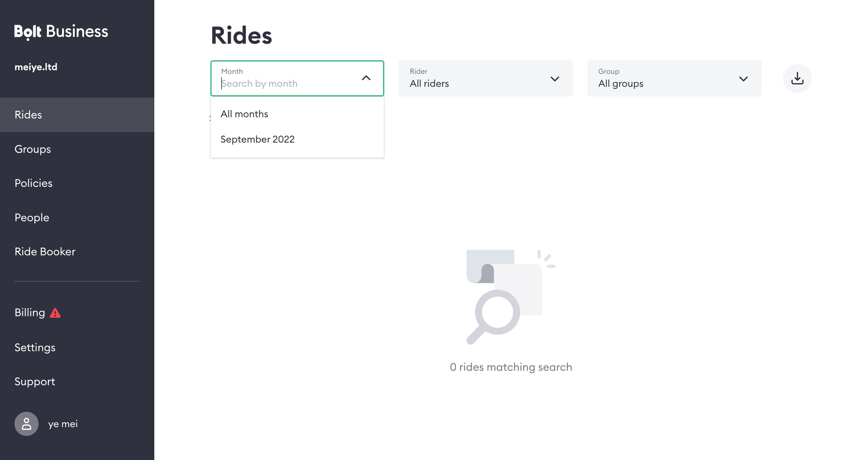Click the Bolt Business logo
Viewport: 868px width, 460px height.
click(x=61, y=32)
